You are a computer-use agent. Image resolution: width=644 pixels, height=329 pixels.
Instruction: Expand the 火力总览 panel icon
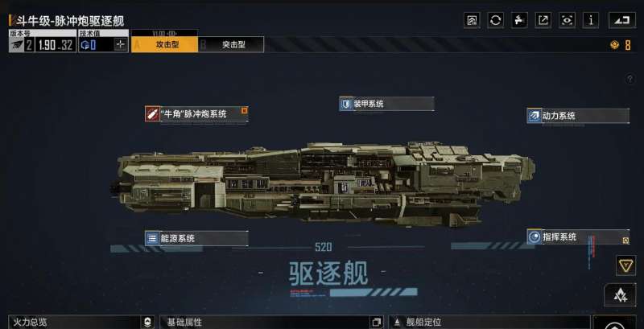(x=147, y=323)
